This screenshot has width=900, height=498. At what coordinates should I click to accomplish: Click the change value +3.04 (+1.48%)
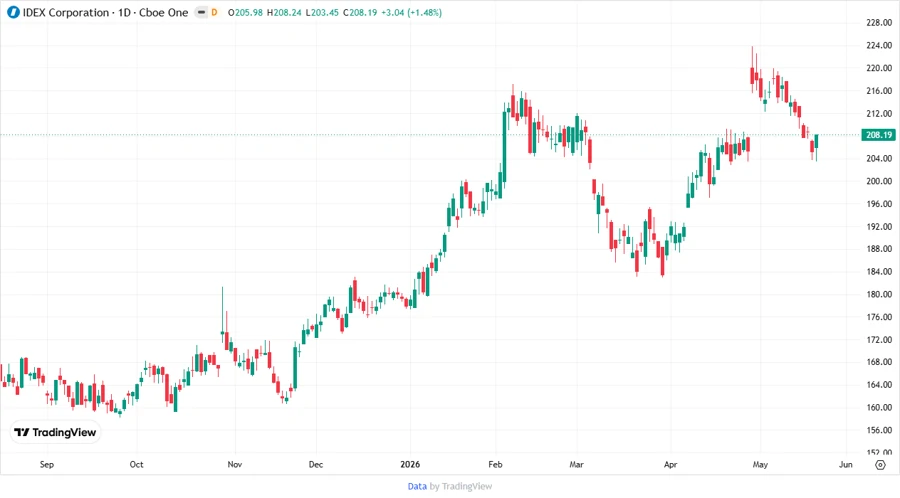point(412,13)
